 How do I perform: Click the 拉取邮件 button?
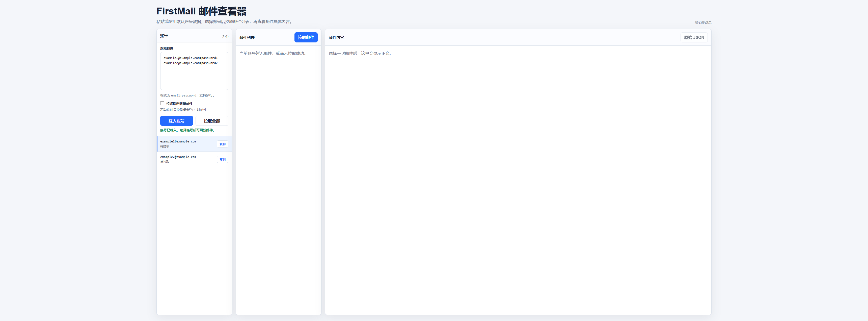[306, 37]
